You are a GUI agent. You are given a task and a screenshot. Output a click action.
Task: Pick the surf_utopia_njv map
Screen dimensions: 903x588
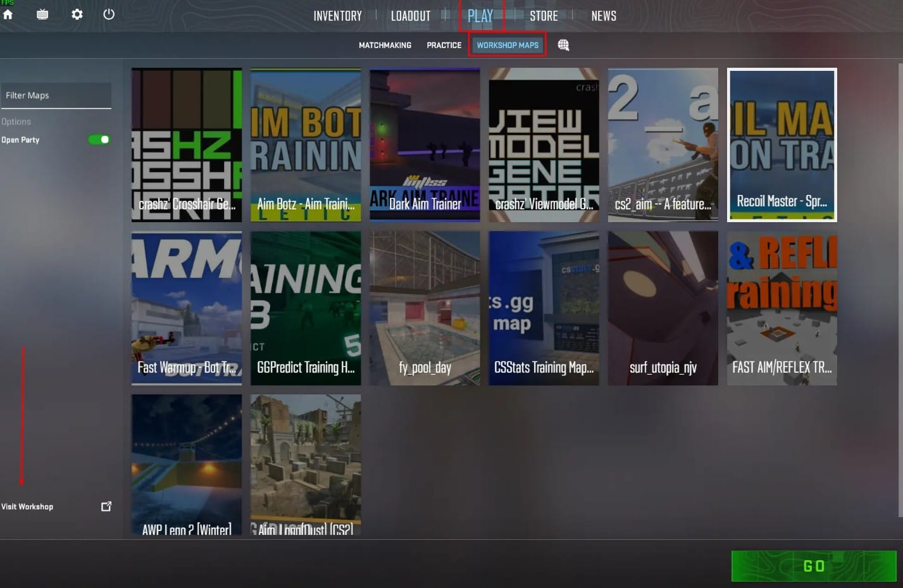663,308
